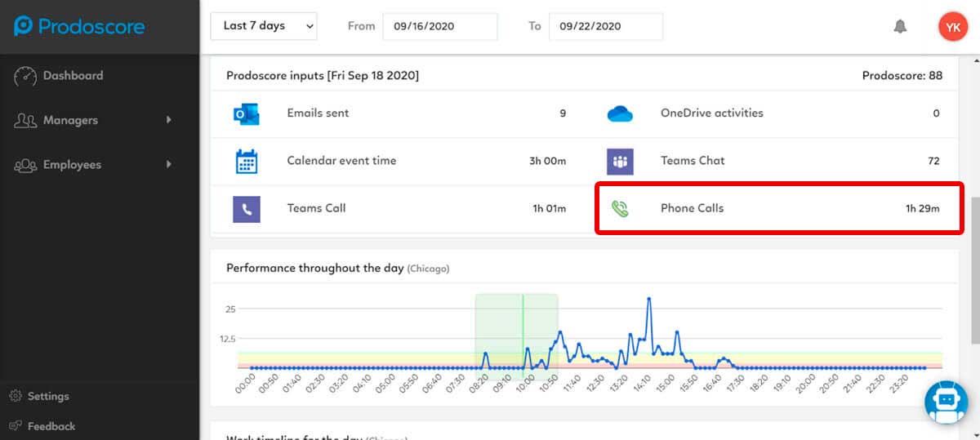Image resolution: width=980 pixels, height=440 pixels.
Task: Expand the Managers submenu arrow
Action: (x=169, y=120)
